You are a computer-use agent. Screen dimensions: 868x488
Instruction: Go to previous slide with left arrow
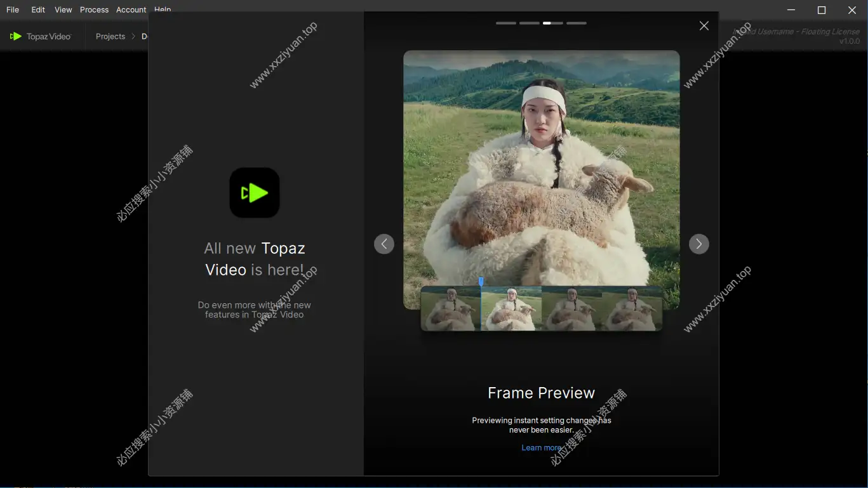(x=384, y=244)
